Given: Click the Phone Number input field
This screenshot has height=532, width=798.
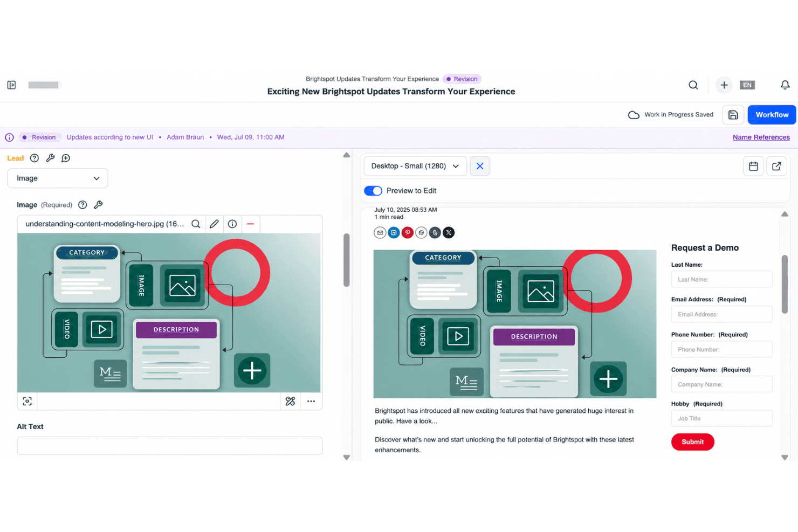Looking at the screenshot, I should click(x=721, y=349).
